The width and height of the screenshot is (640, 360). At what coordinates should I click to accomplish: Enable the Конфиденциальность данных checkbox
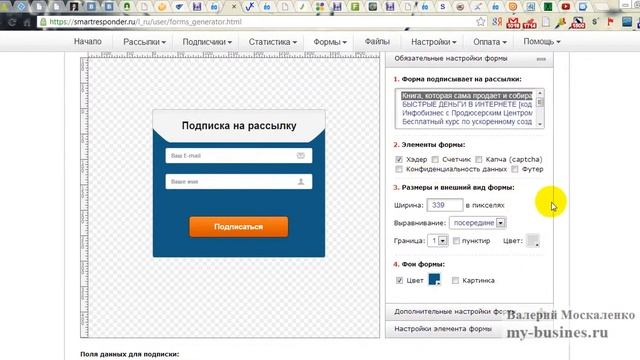pos(399,169)
